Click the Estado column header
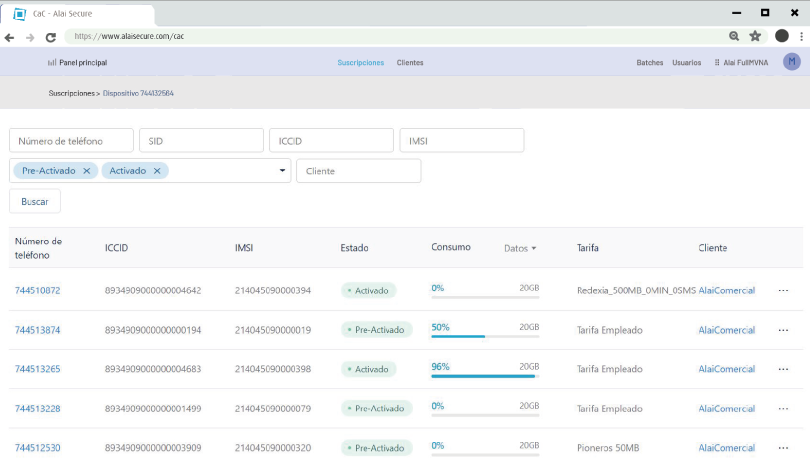810x470 pixels. pyautogui.click(x=354, y=248)
